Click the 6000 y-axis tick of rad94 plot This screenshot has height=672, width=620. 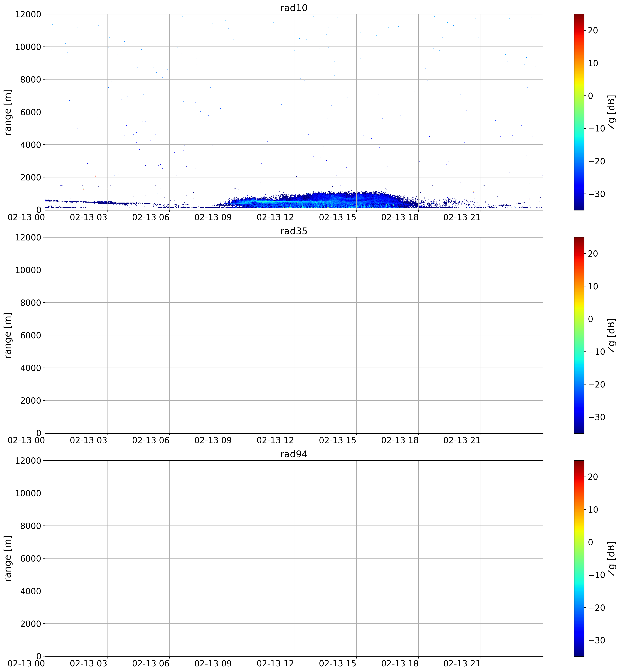pos(31,559)
